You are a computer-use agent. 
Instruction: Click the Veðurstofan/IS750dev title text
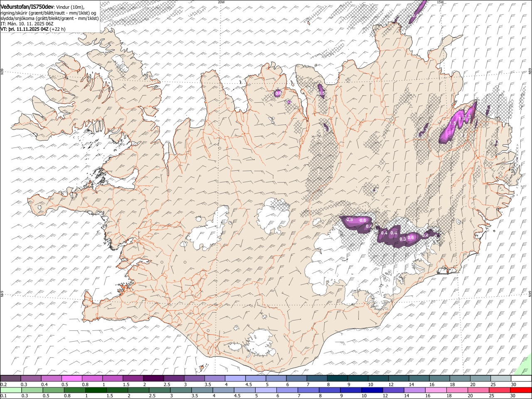(27, 7)
